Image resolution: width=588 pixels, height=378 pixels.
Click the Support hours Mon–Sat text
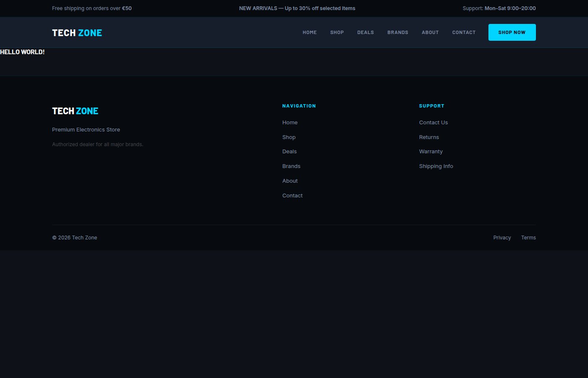(x=499, y=8)
